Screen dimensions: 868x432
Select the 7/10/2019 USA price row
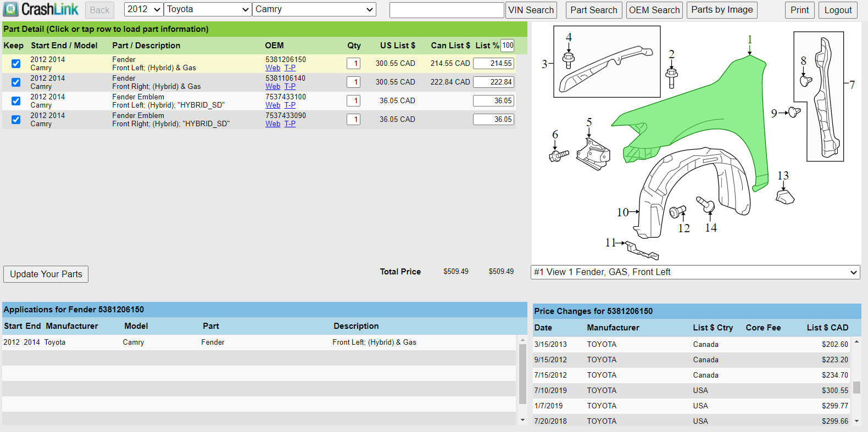pos(692,391)
